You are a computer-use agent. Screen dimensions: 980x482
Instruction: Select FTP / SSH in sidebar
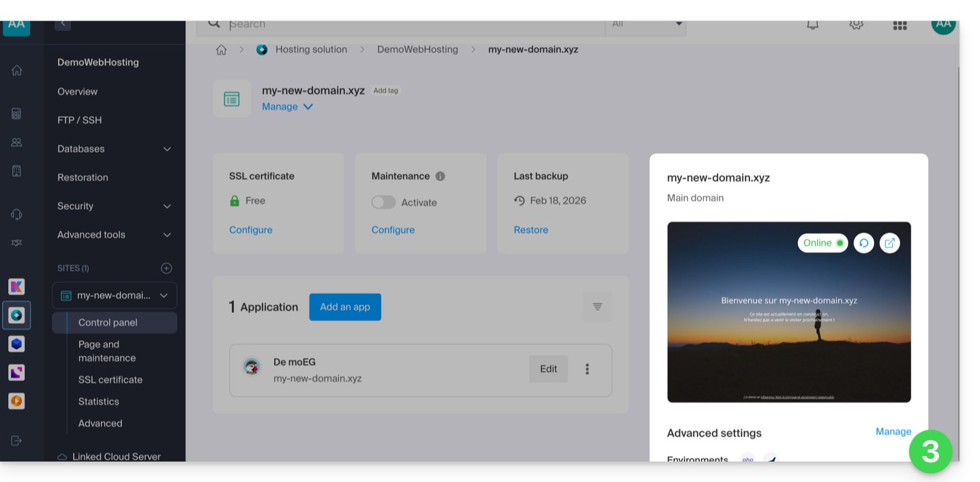80,120
